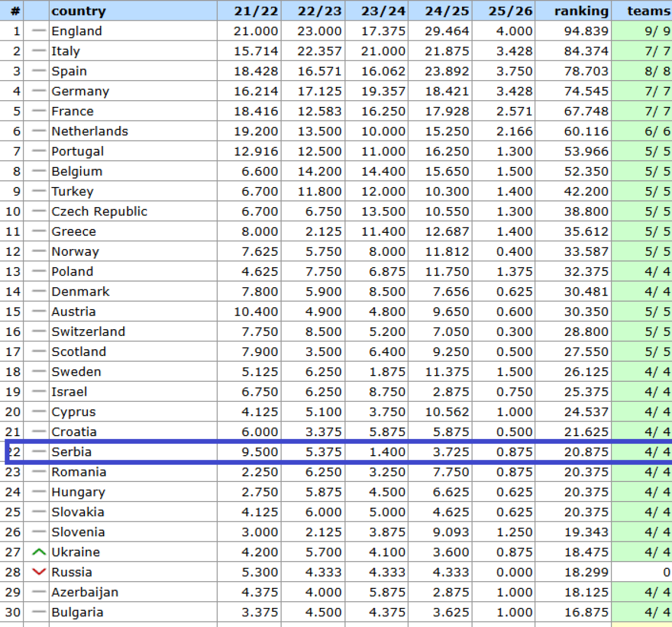This screenshot has height=627, width=672.
Task: Select Serbia in the highlighted row
Action: (x=71, y=452)
